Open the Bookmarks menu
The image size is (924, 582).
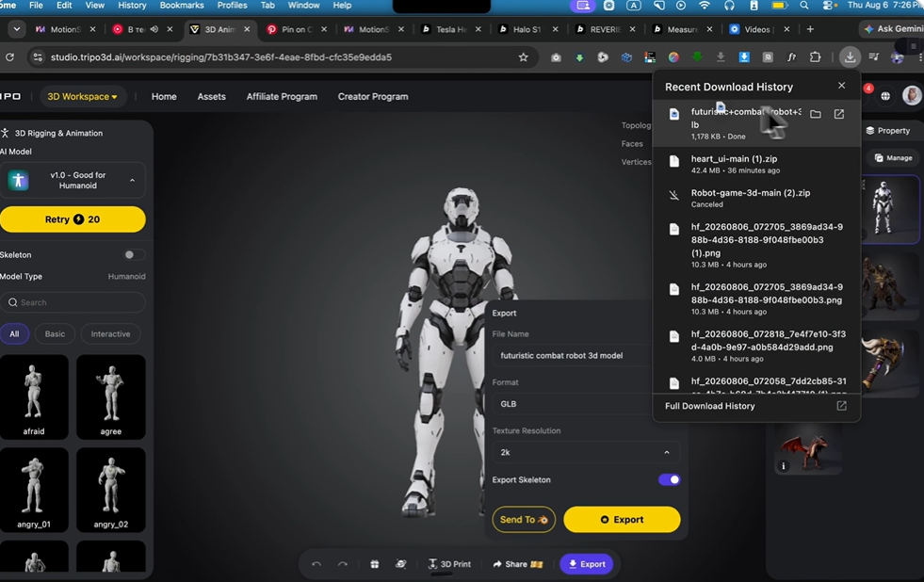pos(182,6)
